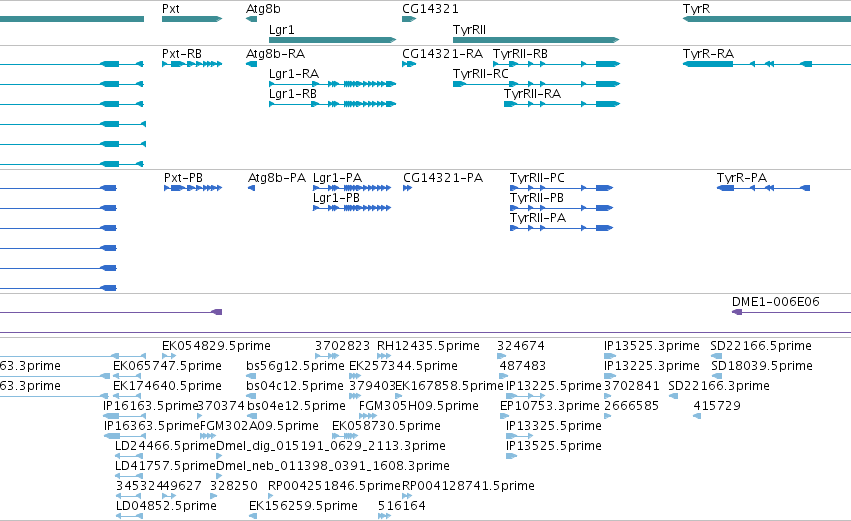Click the 2666585 EST label
The width and height of the screenshot is (851, 521).
click(x=631, y=406)
